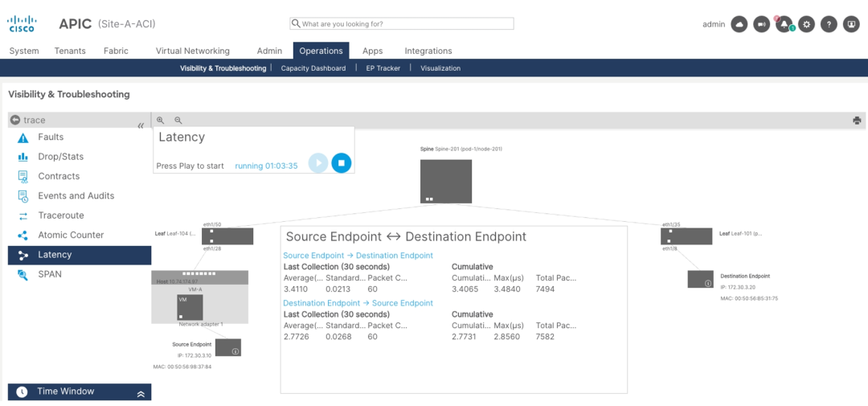Focus the 'What are you looking for?' search box
This screenshot has width=868, height=406.
point(402,24)
